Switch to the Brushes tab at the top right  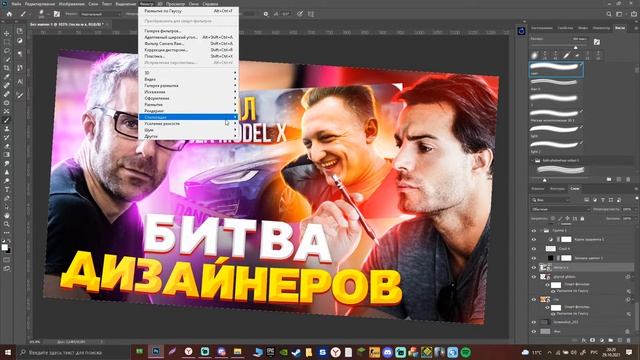point(620,28)
